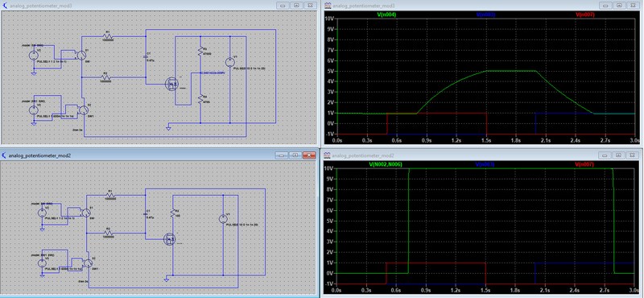This screenshot has height=298, width=644.
Task: Select the MOSFET symbol in mod2 schematic
Action: [170, 238]
